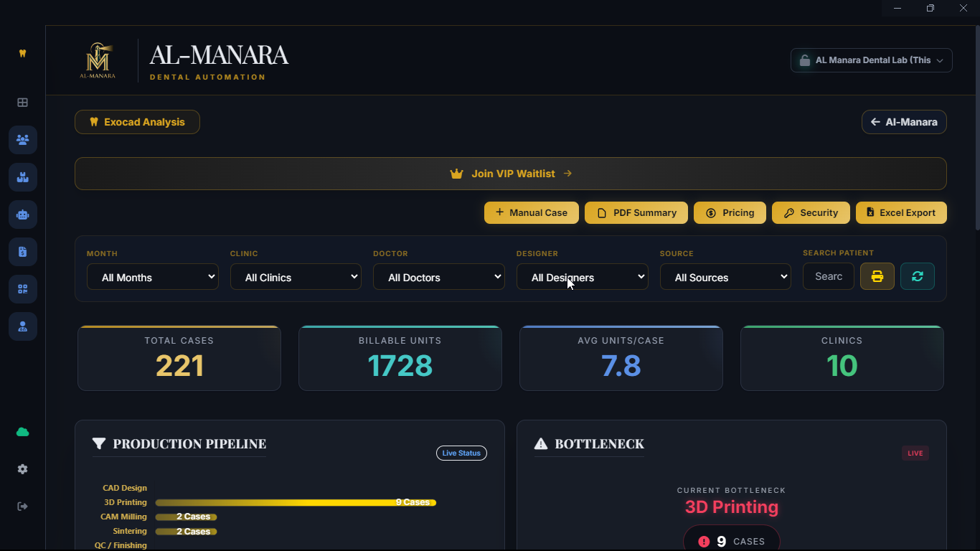
Task: Open the AL Manara Dental Lab selector
Action: click(x=872, y=60)
